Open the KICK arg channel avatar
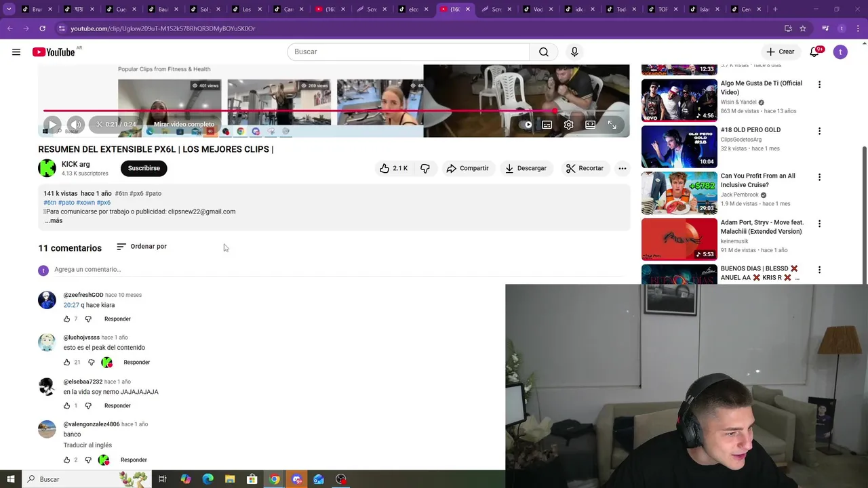Screen dimensions: 868x488 click(47, 168)
